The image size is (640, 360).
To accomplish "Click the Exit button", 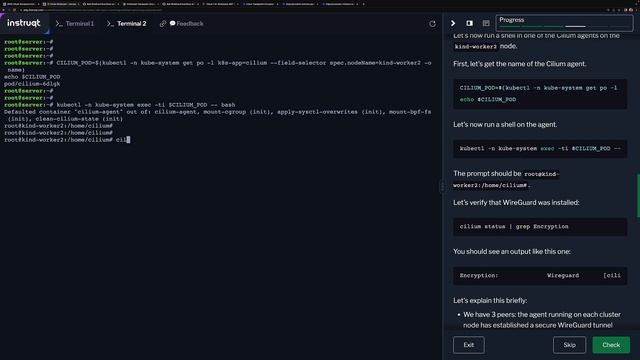I will (469, 345).
